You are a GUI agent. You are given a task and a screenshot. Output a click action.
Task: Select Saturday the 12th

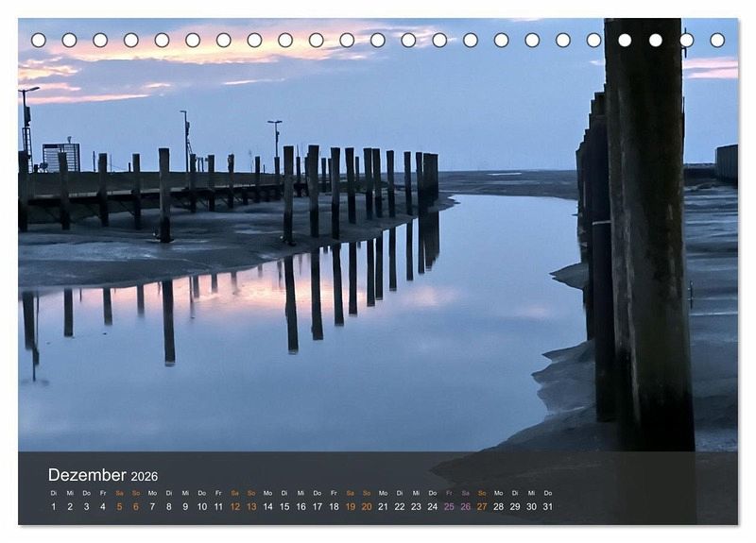(234, 507)
